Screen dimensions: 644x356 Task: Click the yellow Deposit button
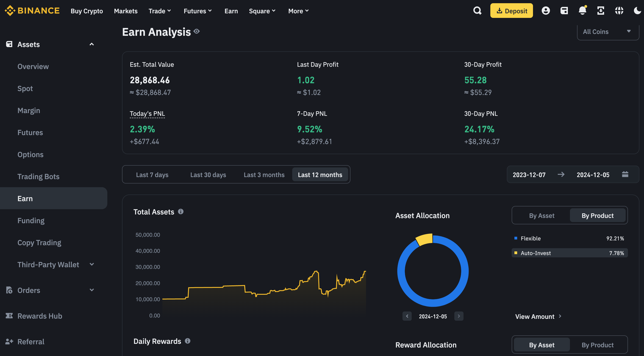[511, 11]
